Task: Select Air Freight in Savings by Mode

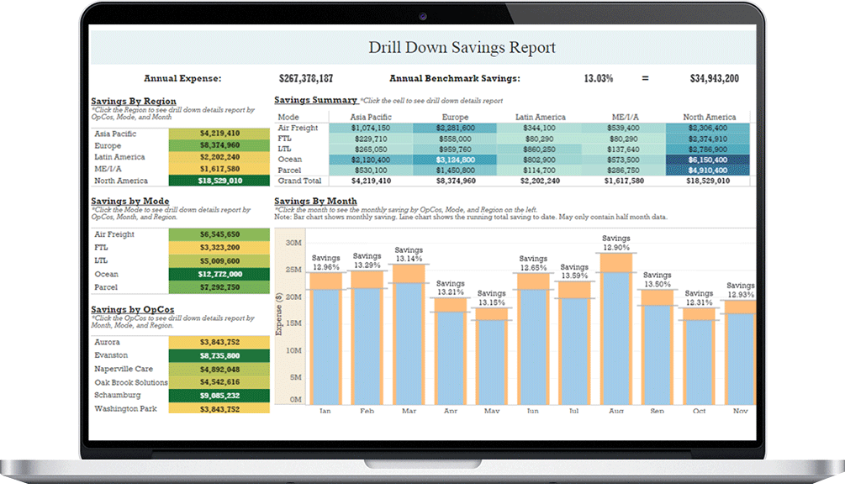Action: (x=181, y=234)
